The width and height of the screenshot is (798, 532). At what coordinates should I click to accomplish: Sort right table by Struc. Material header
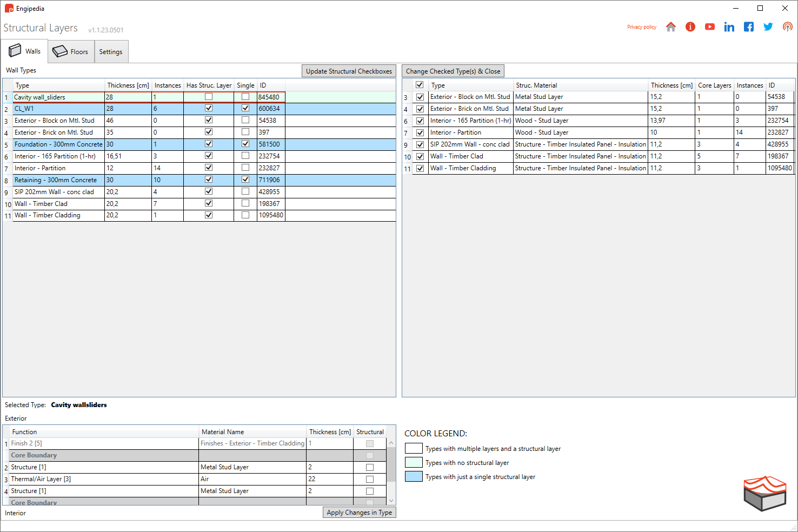coord(581,85)
